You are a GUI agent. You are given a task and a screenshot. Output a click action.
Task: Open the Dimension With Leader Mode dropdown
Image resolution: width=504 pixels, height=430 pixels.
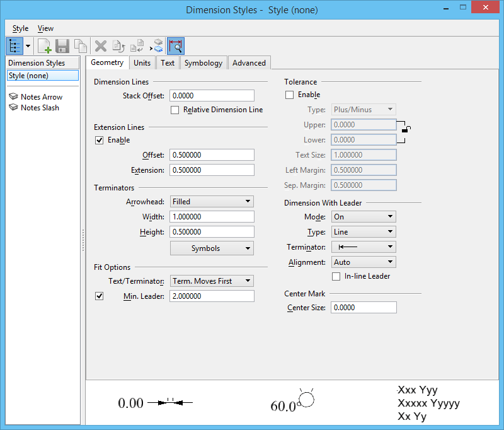pyautogui.click(x=363, y=216)
